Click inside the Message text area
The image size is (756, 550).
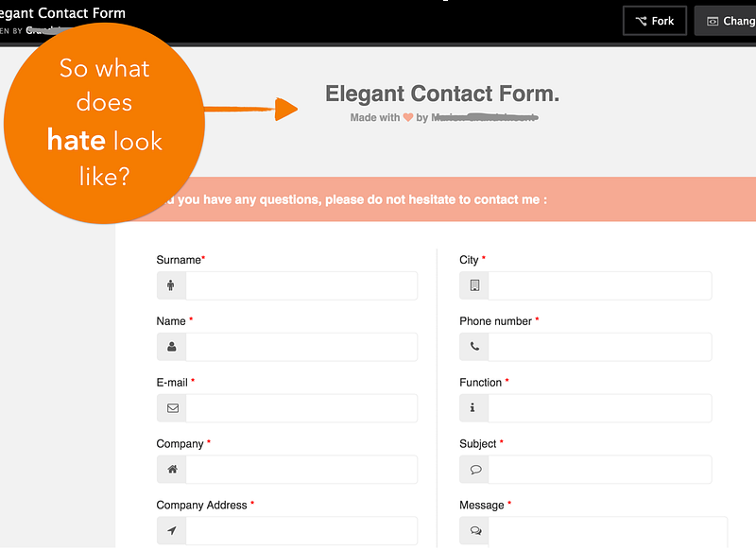pyautogui.click(x=608, y=532)
